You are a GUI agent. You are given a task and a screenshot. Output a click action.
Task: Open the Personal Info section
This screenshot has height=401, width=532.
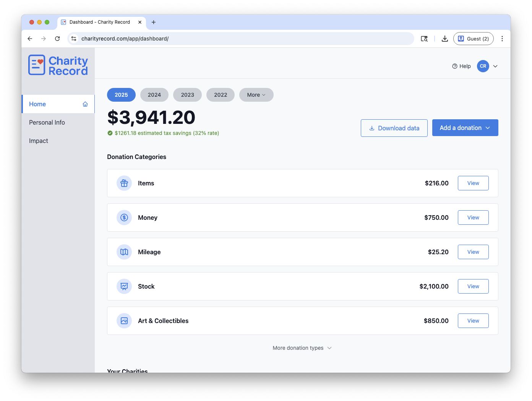[x=47, y=122]
